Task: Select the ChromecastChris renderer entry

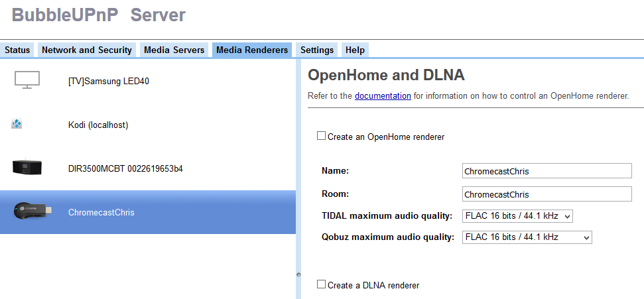Action: point(101,212)
